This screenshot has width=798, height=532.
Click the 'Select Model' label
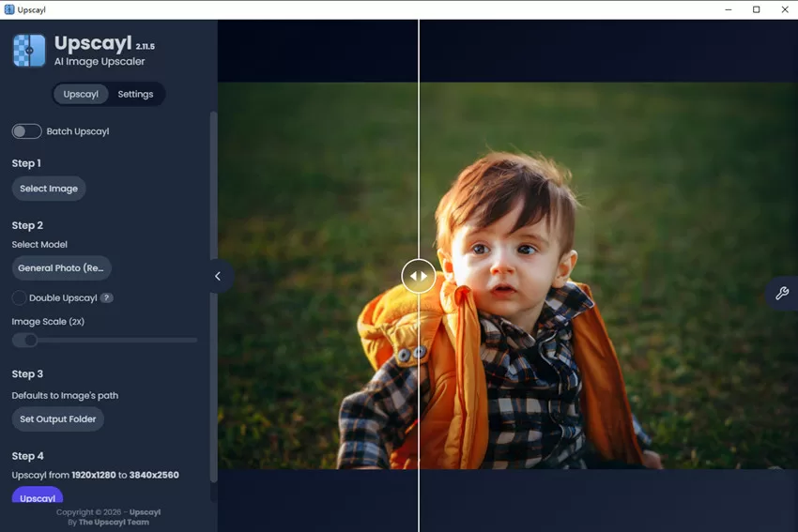[39, 245]
